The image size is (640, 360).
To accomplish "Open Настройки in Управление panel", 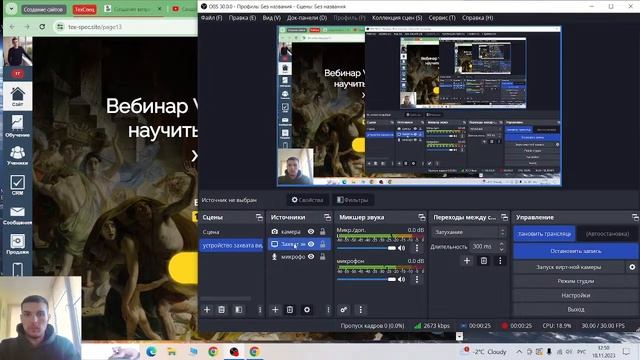I will (576, 295).
